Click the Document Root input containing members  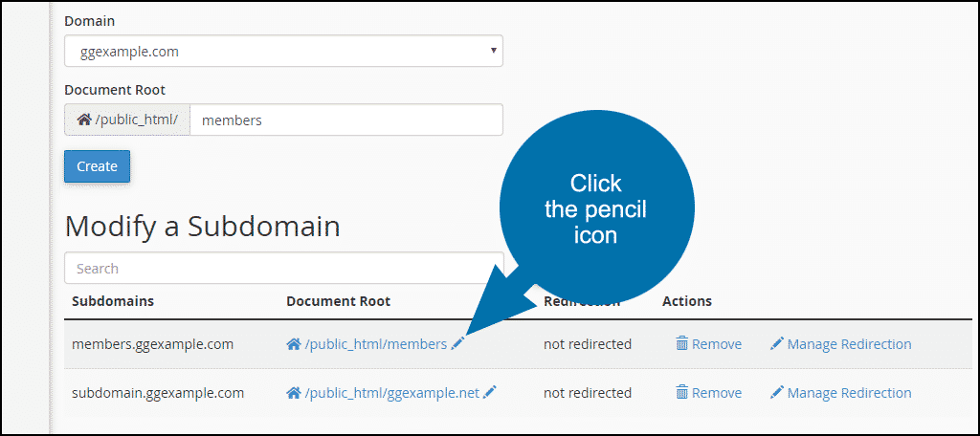346,120
